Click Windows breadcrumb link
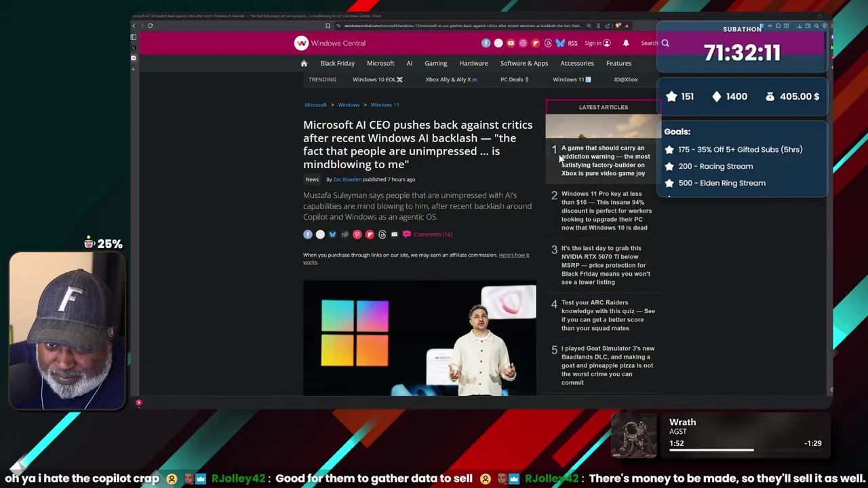This screenshot has width=868, height=488. point(349,104)
